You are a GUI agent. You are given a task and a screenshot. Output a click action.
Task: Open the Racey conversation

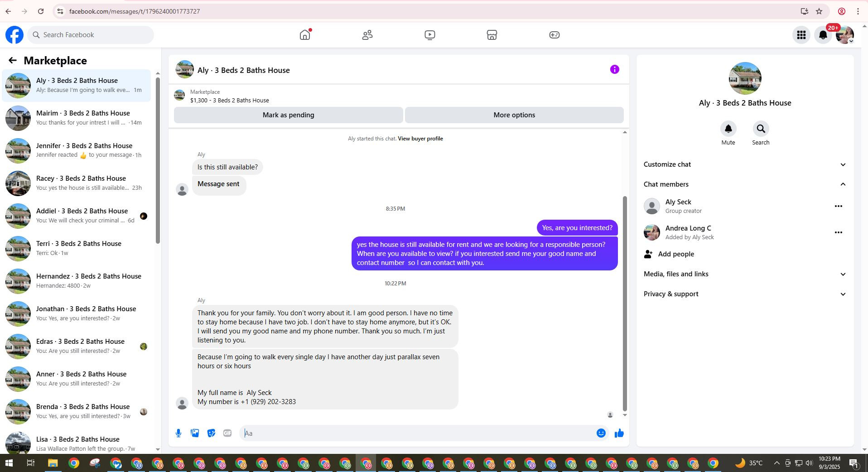76,183
